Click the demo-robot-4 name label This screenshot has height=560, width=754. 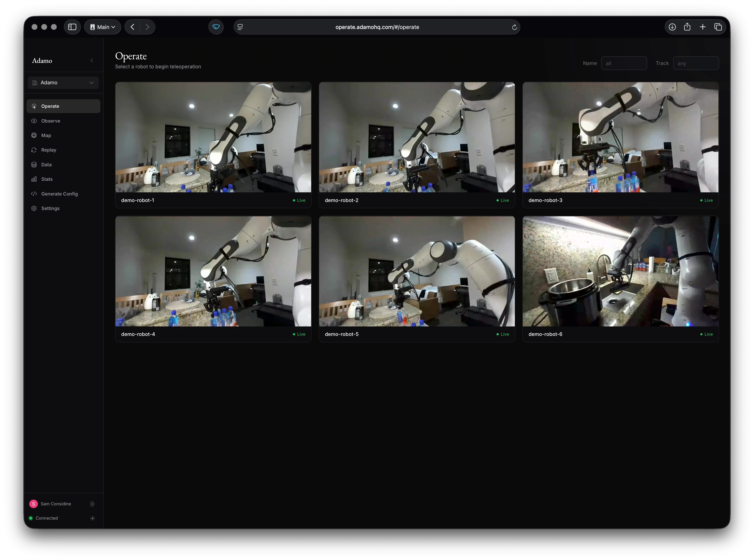click(138, 334)
